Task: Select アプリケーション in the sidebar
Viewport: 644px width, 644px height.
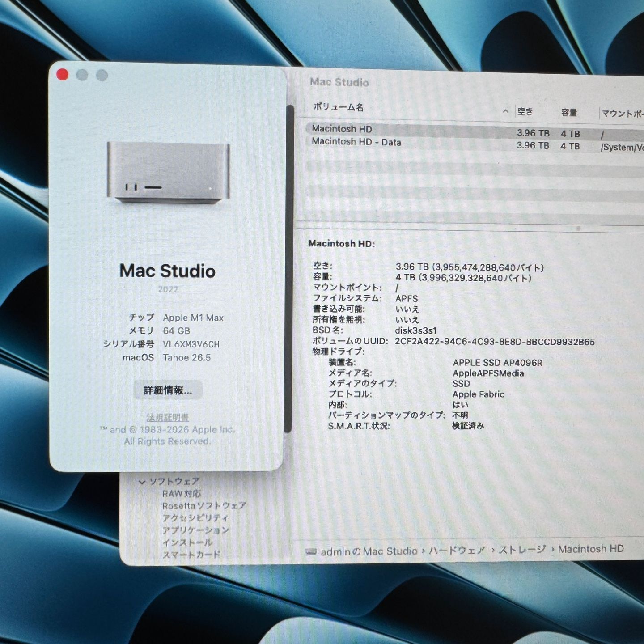Action: coord(195,530)
